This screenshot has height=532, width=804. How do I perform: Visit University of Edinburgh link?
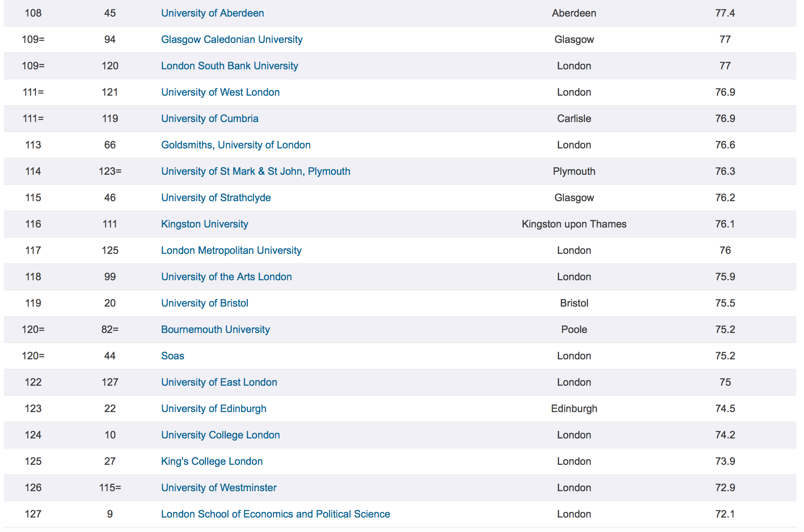pyautogui.click(x=213, y=409)
